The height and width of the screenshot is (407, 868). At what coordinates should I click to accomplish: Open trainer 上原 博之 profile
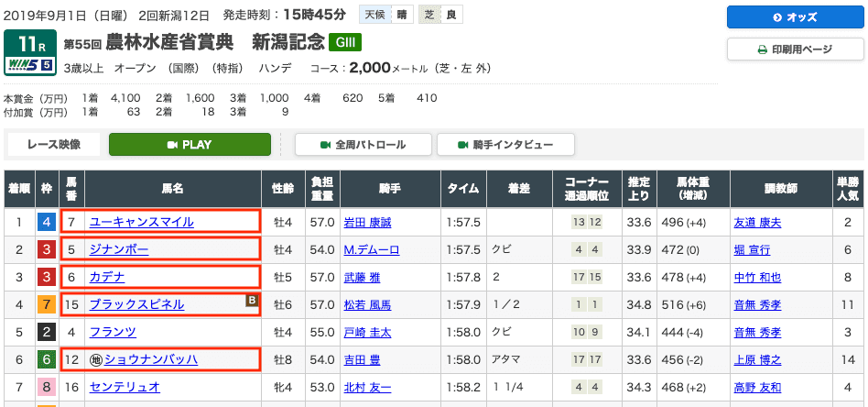[x=757, y=360]
